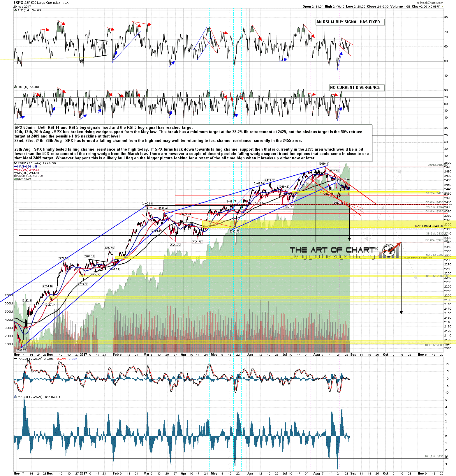Click the 'GAP FROM 2348.69' label
This screenshot has width=456, height=476.
(429, 226)
